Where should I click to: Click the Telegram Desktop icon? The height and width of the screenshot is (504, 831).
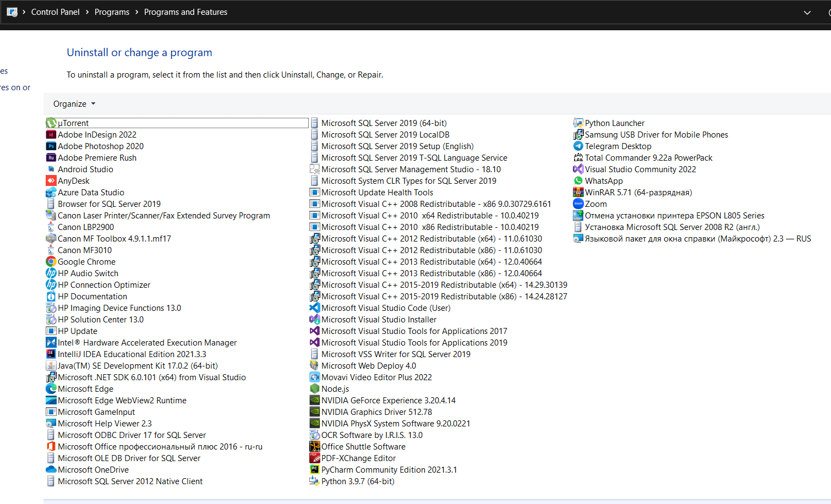pyautogui.click(x=578, y=146)
